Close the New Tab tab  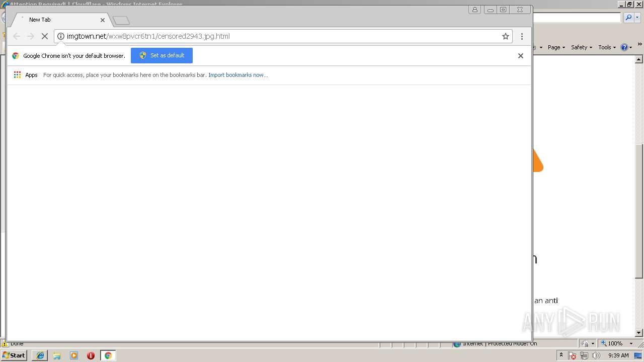pyautogui.click(x=103, y=20)
